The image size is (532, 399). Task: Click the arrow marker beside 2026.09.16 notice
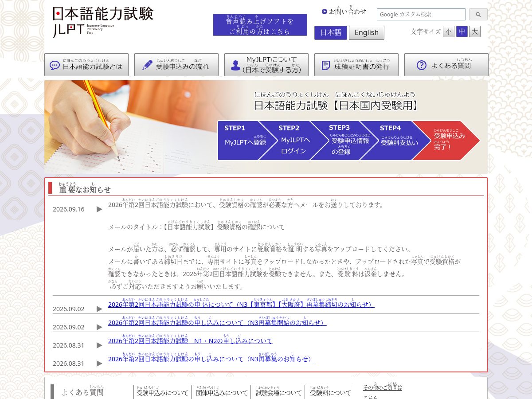(x=99, y=209)
